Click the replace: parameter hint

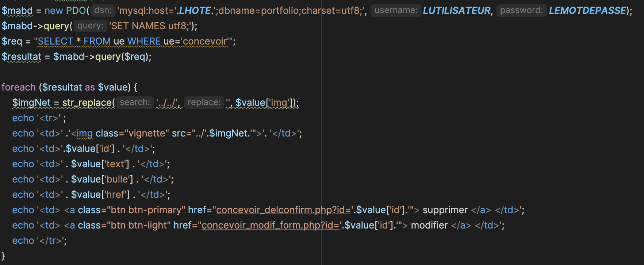point(204,103)
